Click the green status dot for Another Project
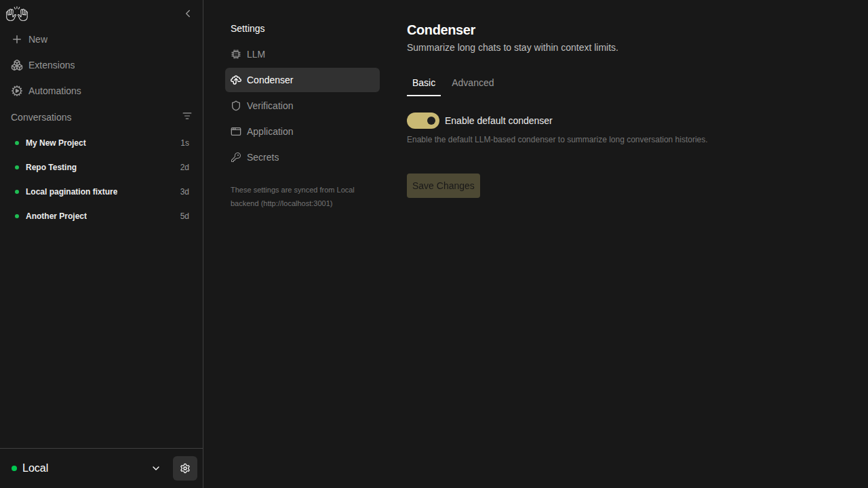868x488 pixels. [17, 216]
